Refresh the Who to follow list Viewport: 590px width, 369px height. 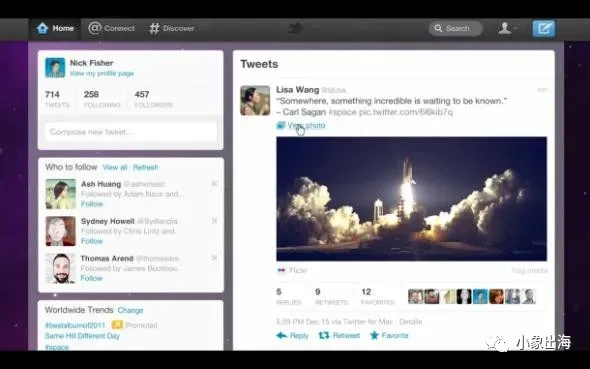(x=146, y=167)
